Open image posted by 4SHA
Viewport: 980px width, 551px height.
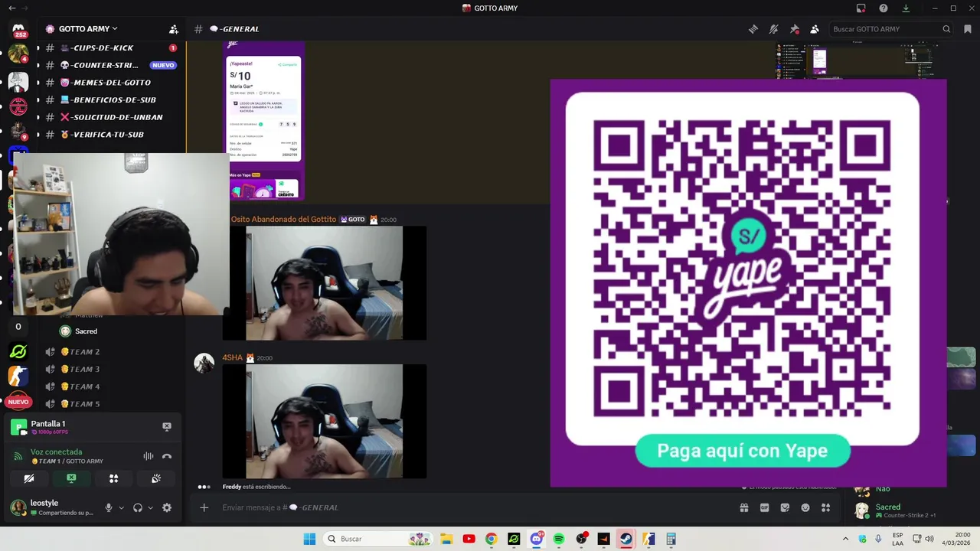click(x=325, y=422)
